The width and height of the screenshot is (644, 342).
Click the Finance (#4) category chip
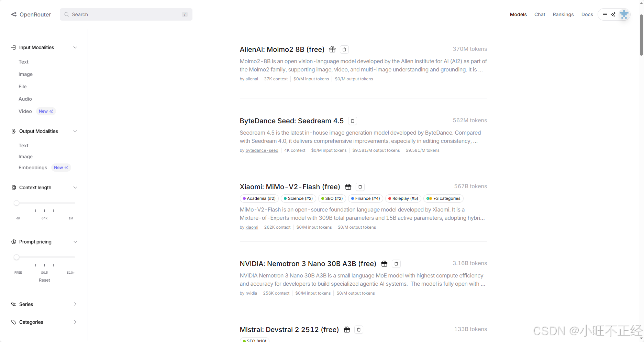tap(366, 198)
